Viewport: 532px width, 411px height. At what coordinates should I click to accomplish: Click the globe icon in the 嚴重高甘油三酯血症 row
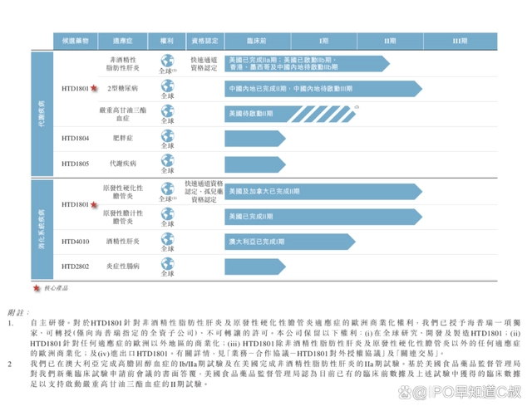tap(167, 110)
